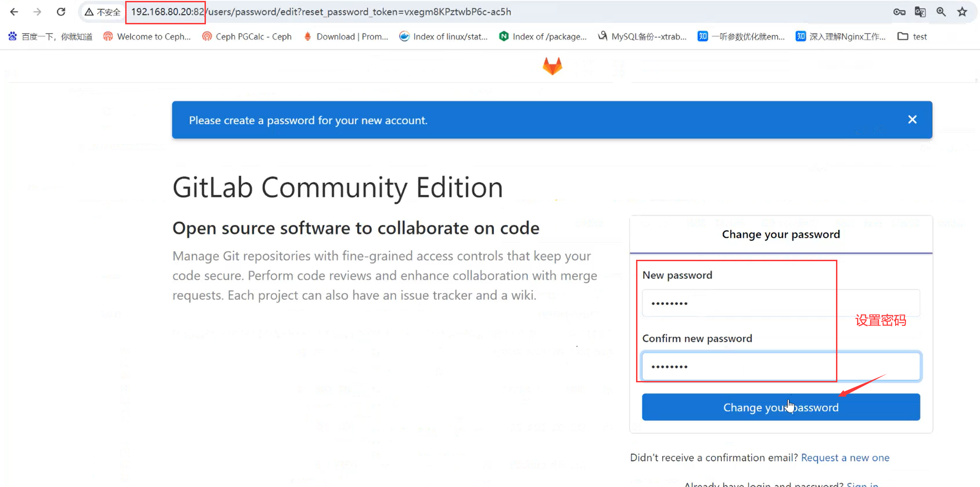
Task: Follow the Request a new one link
Action: 845,458
